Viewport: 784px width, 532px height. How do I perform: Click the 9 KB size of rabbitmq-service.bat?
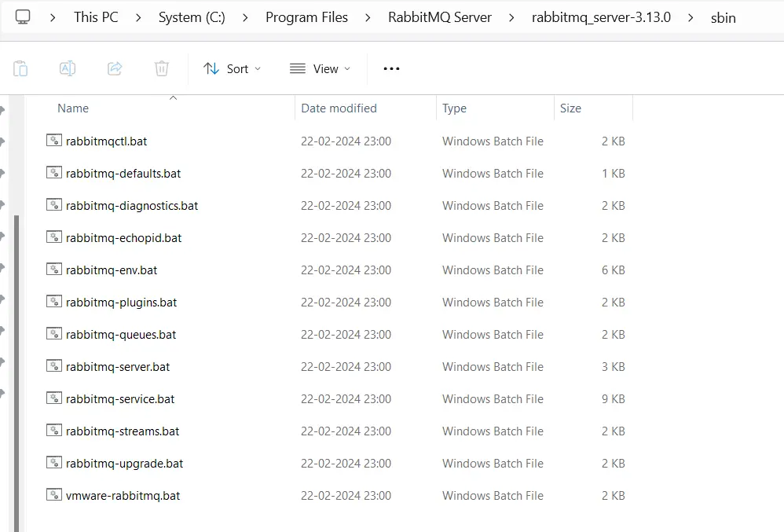pos(613,399)
